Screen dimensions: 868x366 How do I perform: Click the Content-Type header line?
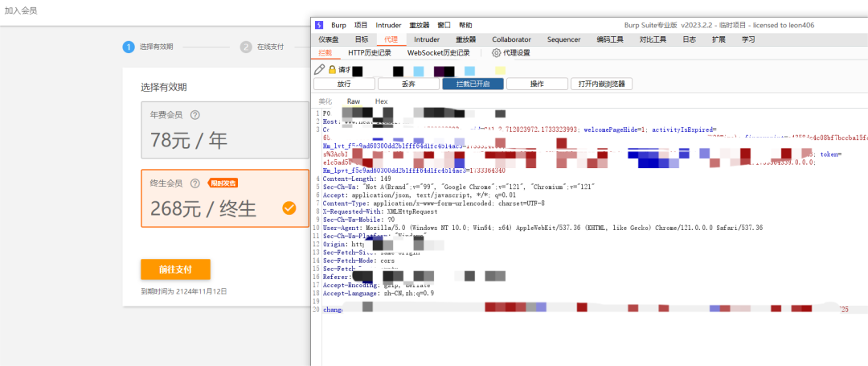click(x=433, y=204)
